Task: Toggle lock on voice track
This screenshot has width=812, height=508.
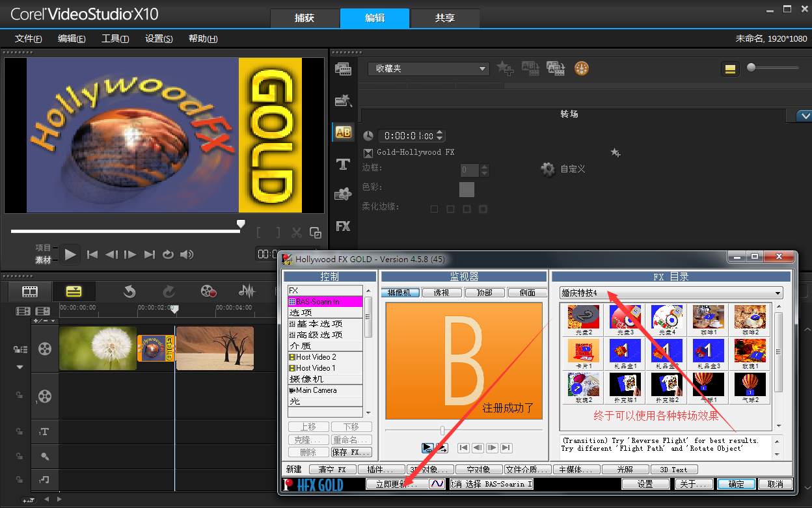Action: click(20, 456)
